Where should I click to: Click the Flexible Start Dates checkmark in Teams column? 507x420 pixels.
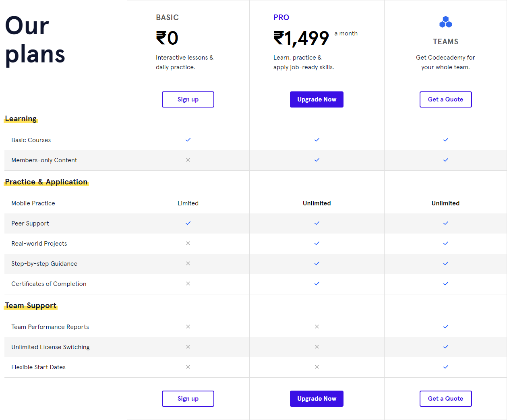coord(446,367)
